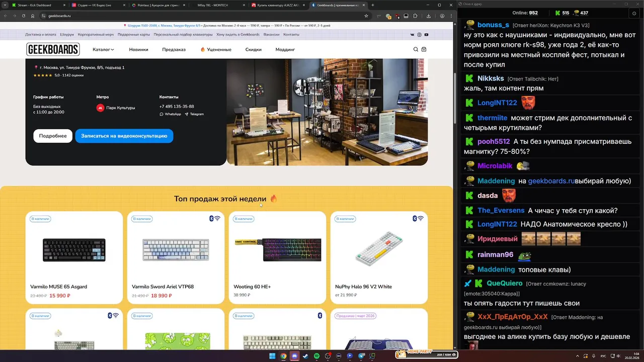The height and width of the screenshot is (362, 644).
Task: Click the showroom interior photo
Action: [x=327, y=112]
